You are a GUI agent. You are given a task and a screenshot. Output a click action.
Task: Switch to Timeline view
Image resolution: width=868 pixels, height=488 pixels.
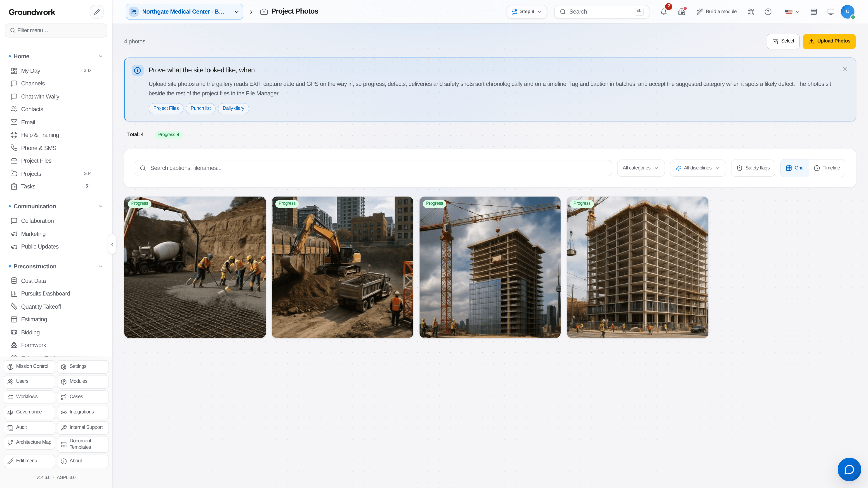tap(827, 168)
